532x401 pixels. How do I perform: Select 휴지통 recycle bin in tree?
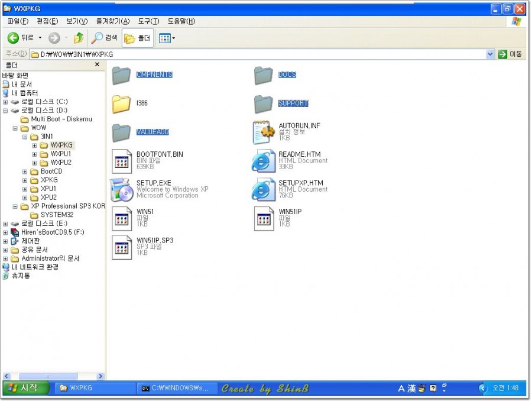[x=21, y=276]
